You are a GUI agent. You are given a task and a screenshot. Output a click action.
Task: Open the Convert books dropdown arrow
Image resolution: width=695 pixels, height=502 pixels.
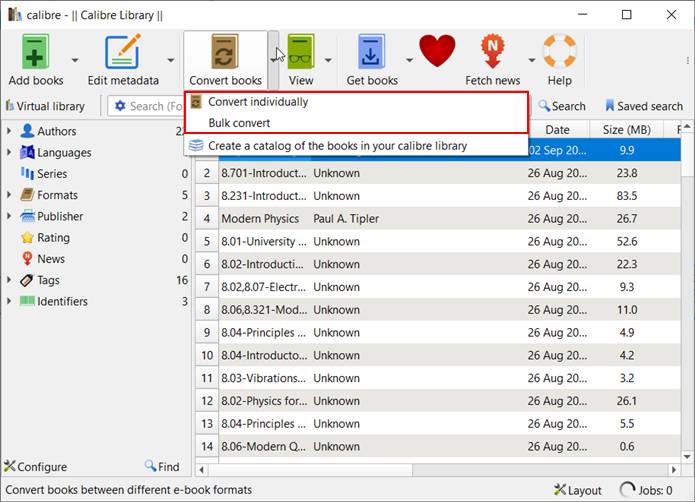coord(273,60)
